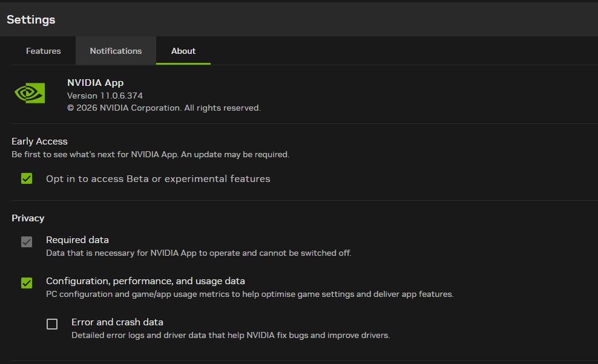Click 'PC configuration and game/app usage' description
Image resolution: width=598 pixels, height=364 pixels.
pos(250,294)
